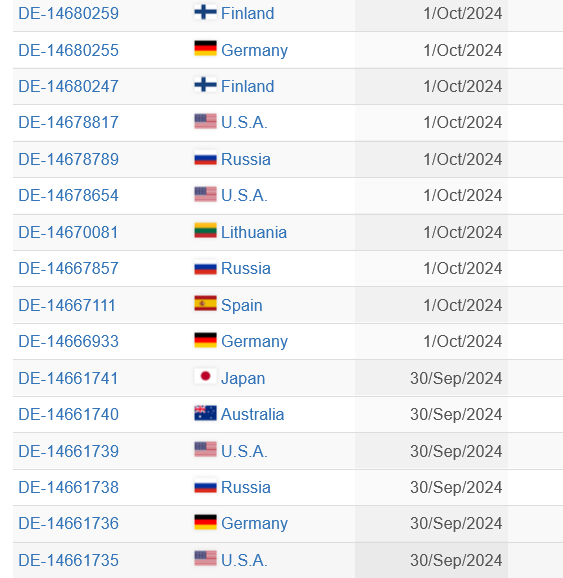Select the Lithuania country link

pos(254,233)
